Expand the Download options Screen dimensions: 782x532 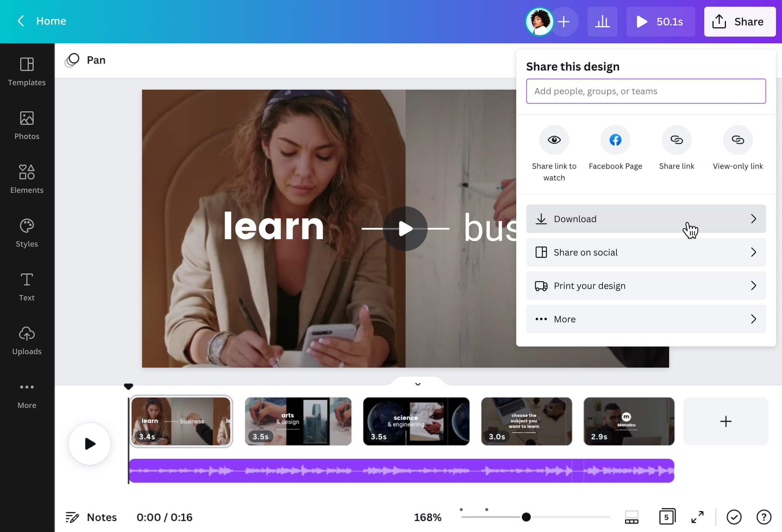pos(646,219)
